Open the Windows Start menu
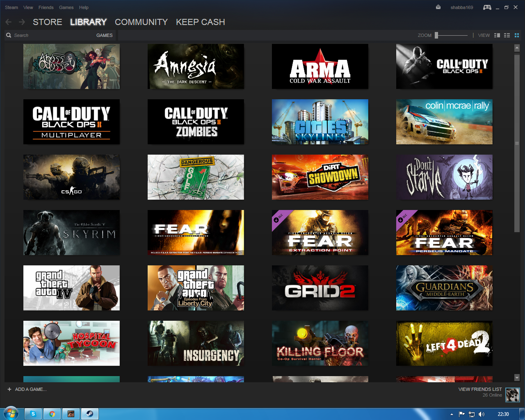The height and width of the screenshot is (420, 525). point(11,413)
